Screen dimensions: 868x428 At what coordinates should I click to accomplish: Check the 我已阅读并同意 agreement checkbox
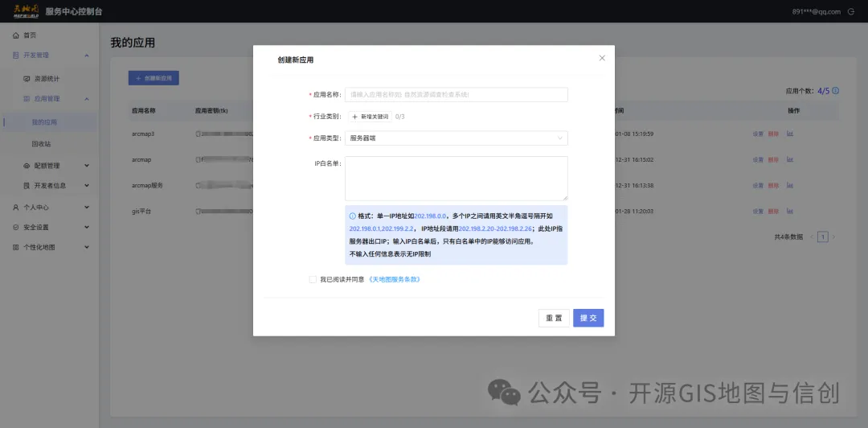coord(313,279)
